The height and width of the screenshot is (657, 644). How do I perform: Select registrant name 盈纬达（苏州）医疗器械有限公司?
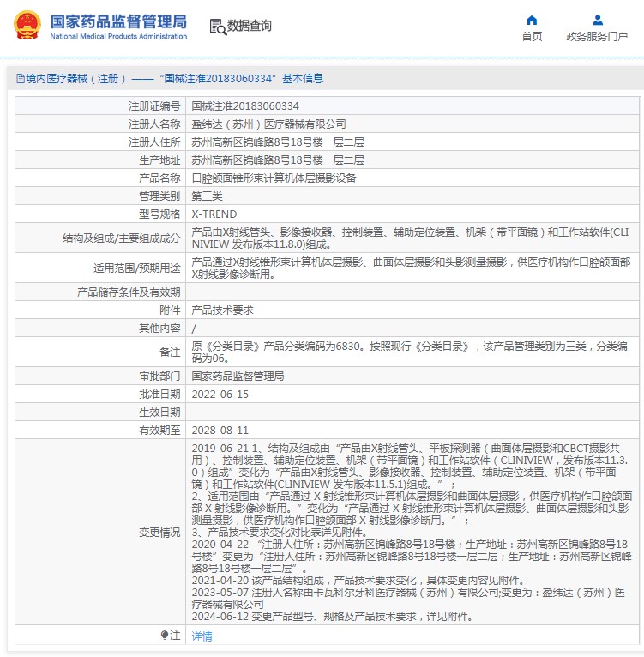click(268, 124)
